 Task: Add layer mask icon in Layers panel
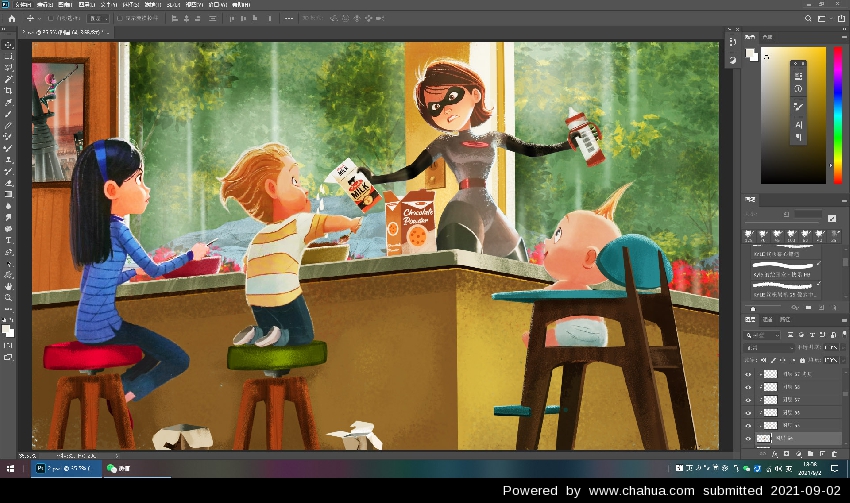click(x=787, y=454)
